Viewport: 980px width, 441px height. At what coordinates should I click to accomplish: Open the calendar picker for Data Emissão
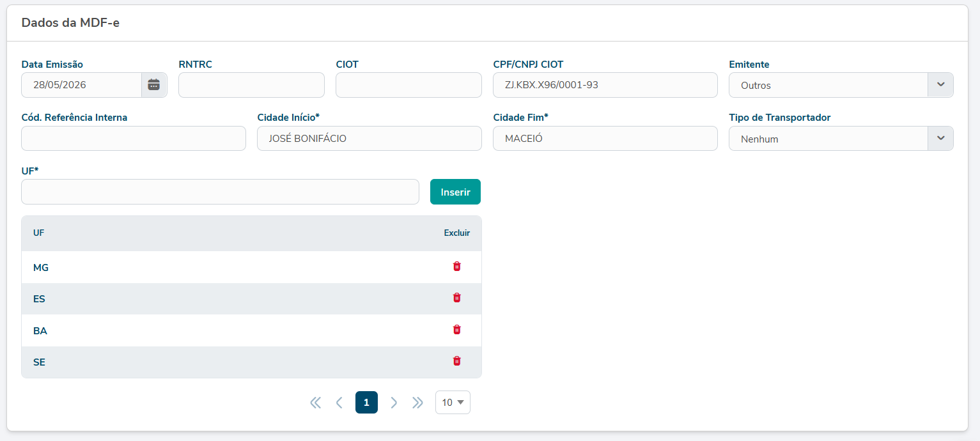click(x=154, y=85)
